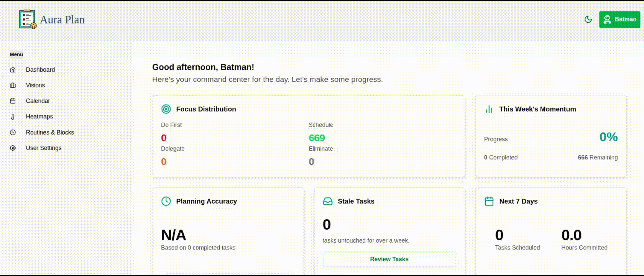Click the Good afternoon, Batman! greeting

pos(203,67)
